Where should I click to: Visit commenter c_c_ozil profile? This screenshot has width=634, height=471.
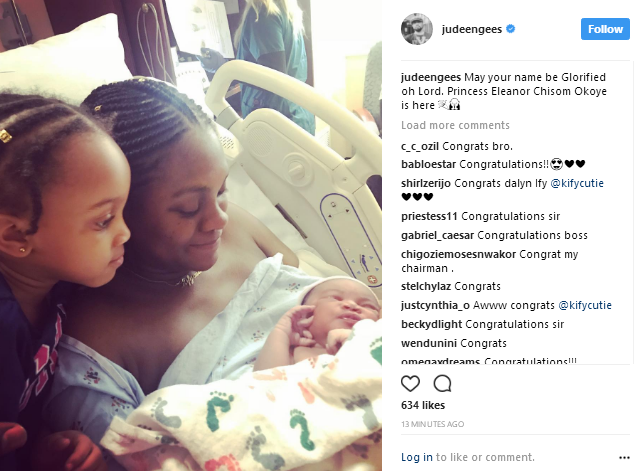point(420,146)
